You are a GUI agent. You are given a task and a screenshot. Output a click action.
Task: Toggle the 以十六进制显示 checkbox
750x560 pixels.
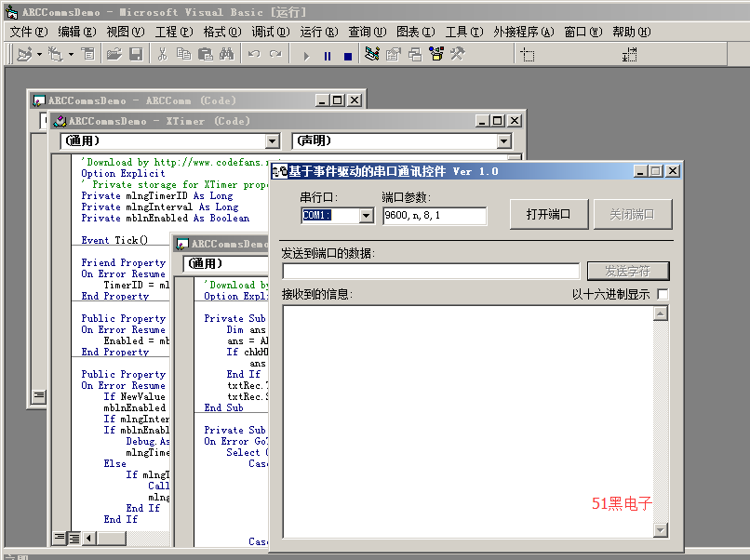(x=663, y=294)
